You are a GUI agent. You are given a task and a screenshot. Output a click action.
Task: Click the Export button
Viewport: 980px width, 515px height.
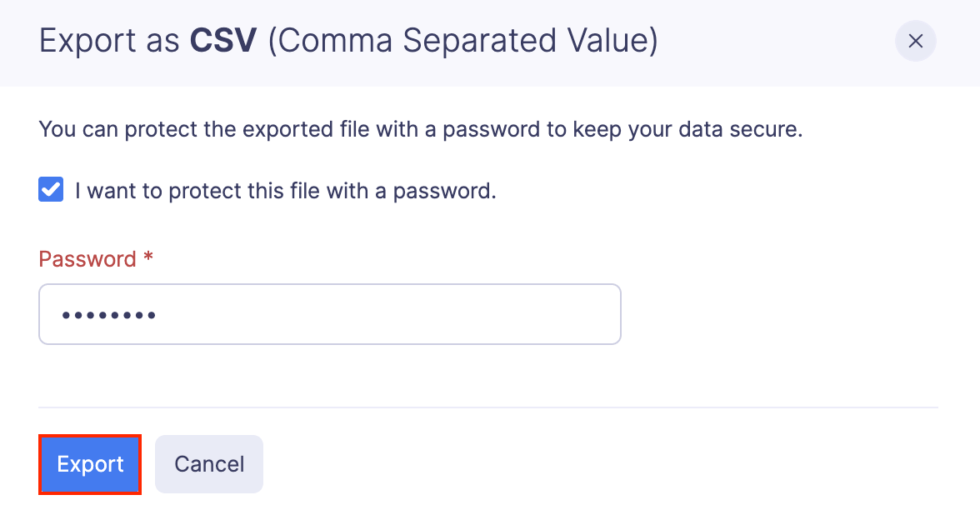click(x=90, y=464)
